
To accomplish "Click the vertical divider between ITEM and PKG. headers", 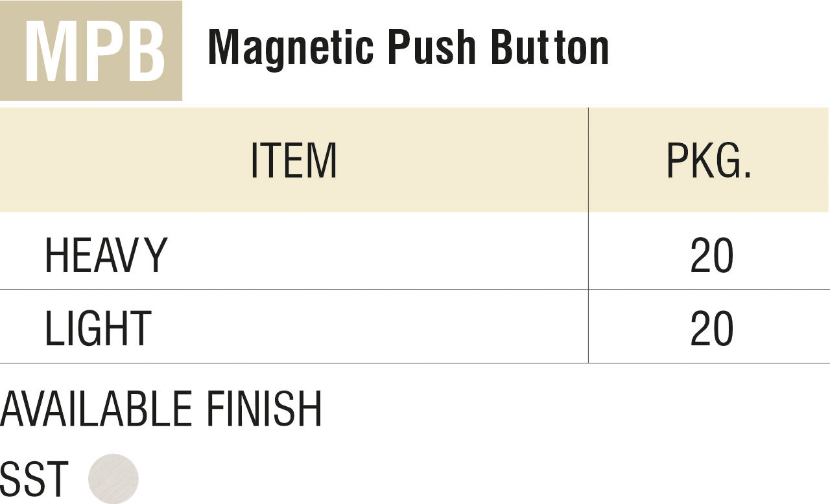I will click(588, 161).
